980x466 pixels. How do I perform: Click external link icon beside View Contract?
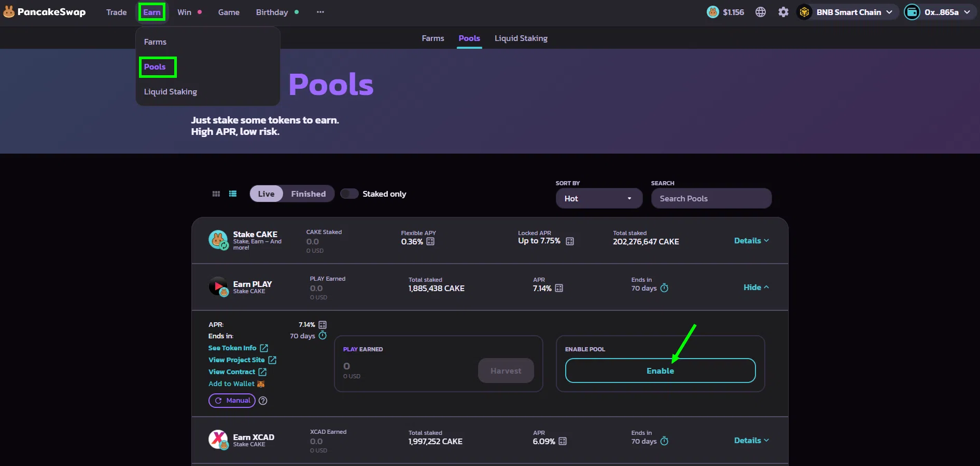(x=262, y=372)
